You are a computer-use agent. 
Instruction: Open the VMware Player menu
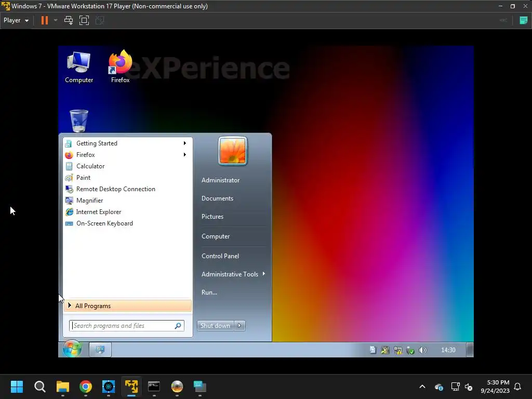pos(16,20)
